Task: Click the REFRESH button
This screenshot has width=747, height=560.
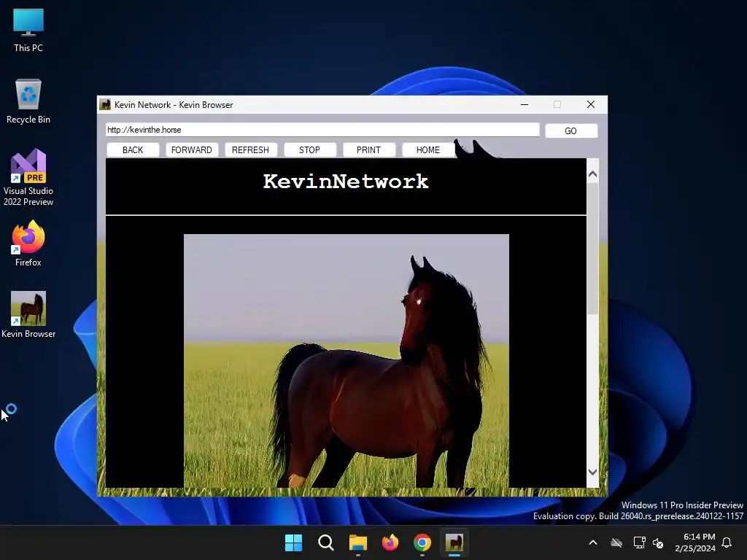Action: (251, 150)
